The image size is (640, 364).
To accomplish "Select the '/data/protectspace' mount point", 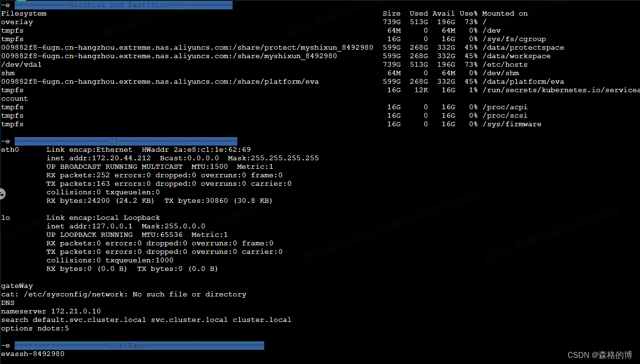I will click(x=523, y=48).
